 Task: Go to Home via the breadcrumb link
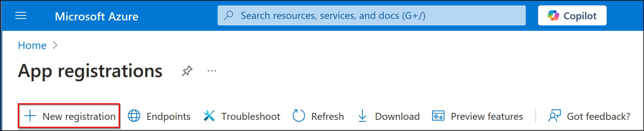32,45
